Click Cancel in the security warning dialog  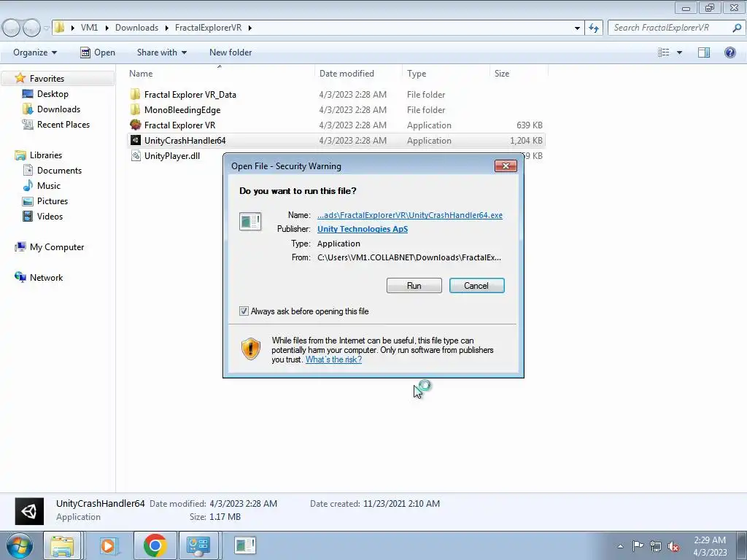point(476,286)
